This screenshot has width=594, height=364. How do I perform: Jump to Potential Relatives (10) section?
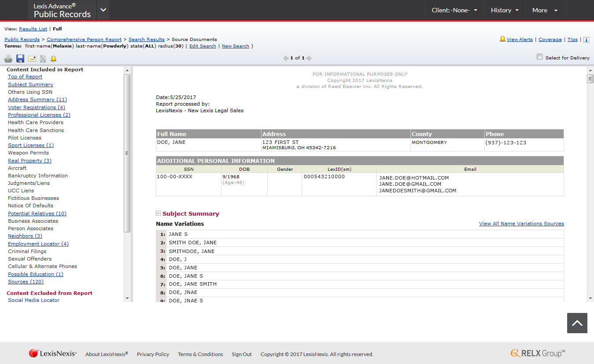coord(37,213)
